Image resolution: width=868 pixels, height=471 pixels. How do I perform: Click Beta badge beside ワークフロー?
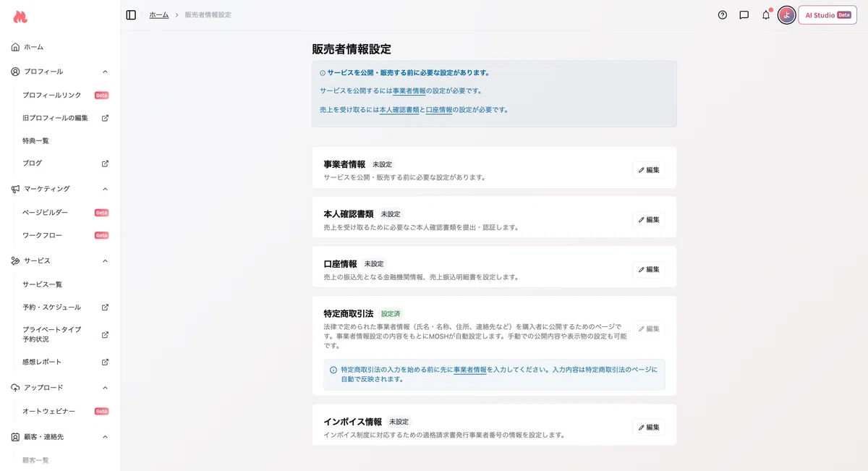pyautogui.click(x=101, y=236)
